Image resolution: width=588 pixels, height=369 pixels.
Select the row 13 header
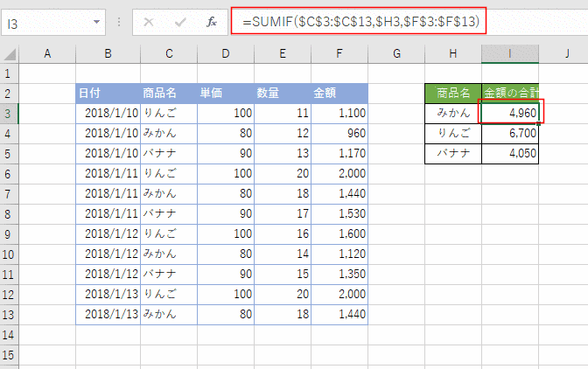click(x=9, y=314)
